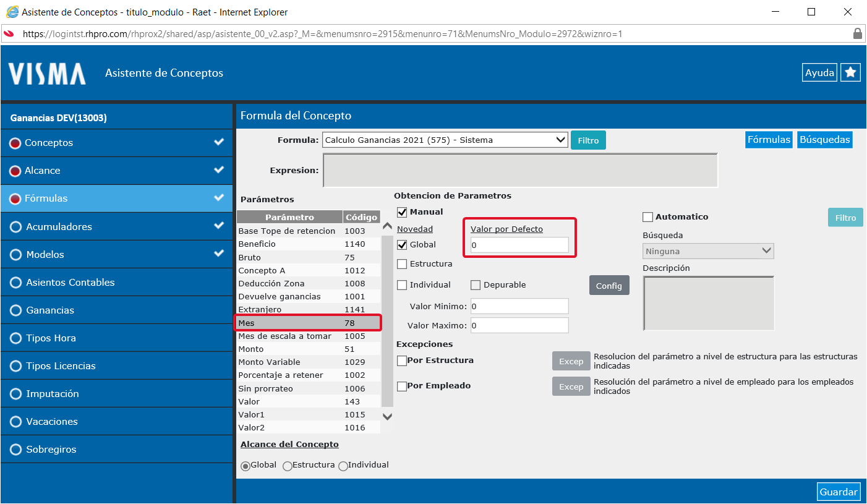This screenshot has width=867, height=504.
Task: Open the Imputación step
Action: tap(117, 393)
